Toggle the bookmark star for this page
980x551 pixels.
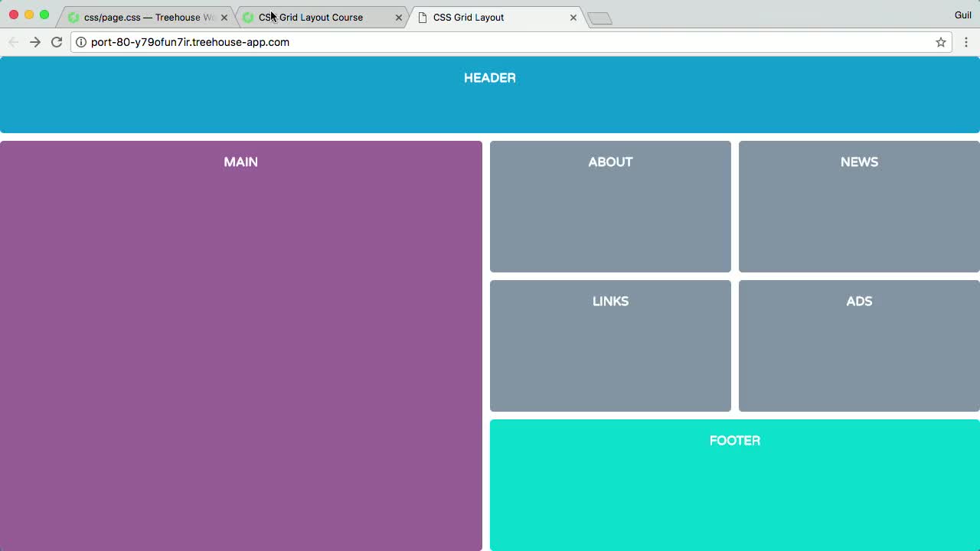[x=940, y=42]
